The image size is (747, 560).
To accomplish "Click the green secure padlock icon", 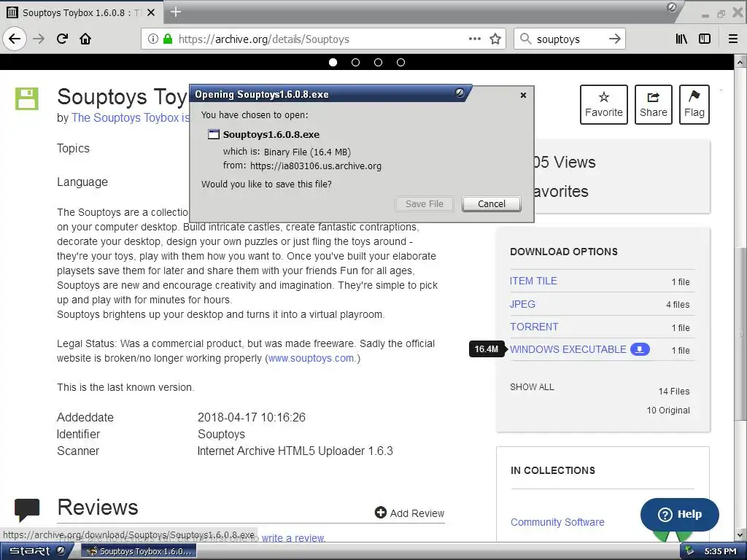I will coord(168,39).
